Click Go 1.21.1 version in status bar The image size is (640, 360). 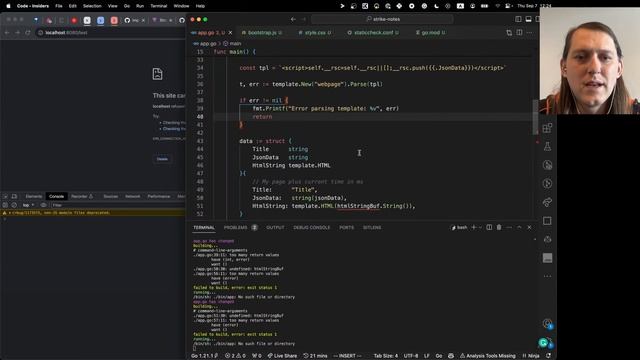(x=204, y=356)
